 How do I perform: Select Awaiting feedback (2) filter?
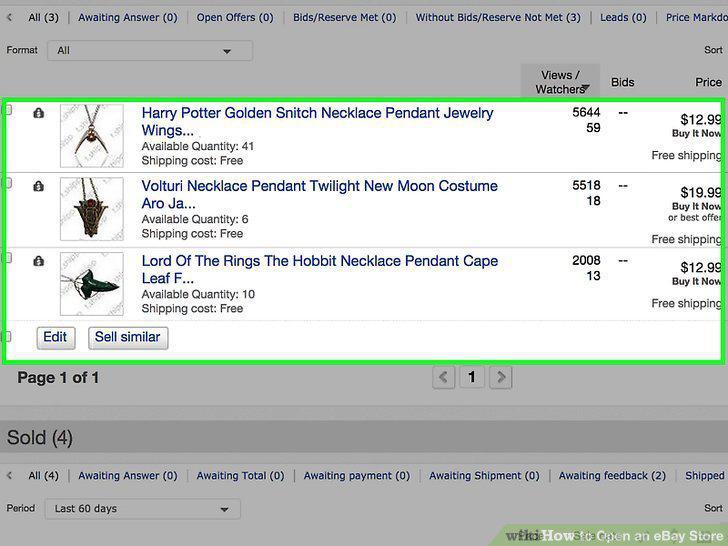(x=612, y=476)
